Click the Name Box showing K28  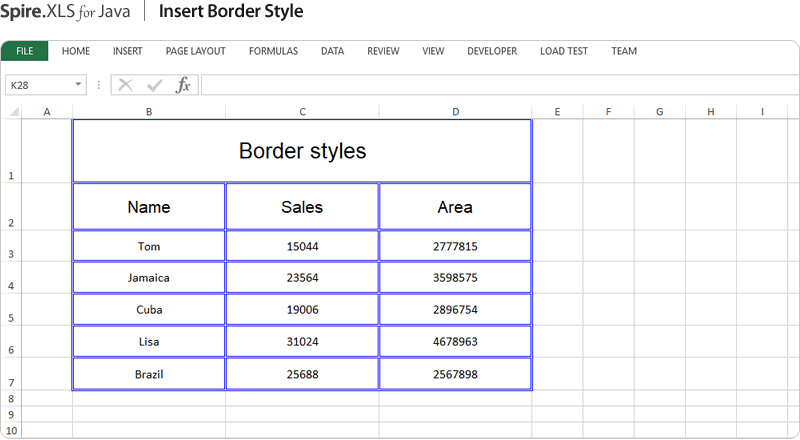point(38,85)
